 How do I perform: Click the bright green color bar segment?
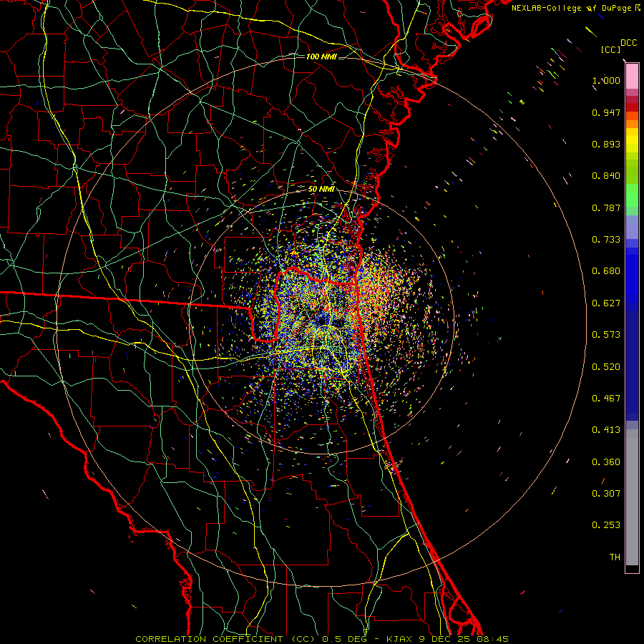coord(632,195)
